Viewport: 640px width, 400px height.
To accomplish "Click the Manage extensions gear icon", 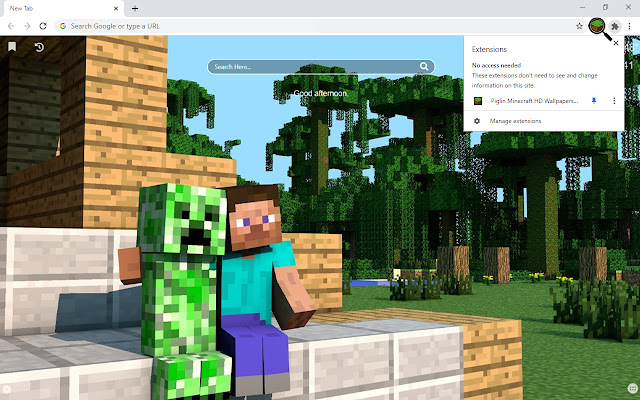I will tap(477, 121).
